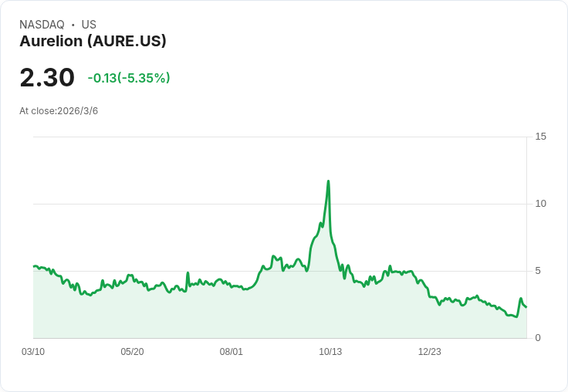Image resolution: width=568 pixels, height=392 pixels.
Task: Click the NASDAQ exchange label
Action: pos(42,25)
